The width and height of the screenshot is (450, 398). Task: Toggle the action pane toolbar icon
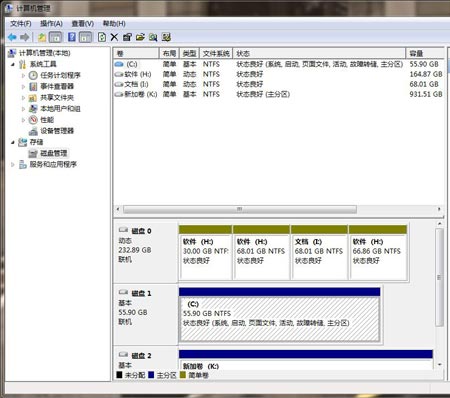[x=85, y=37]
